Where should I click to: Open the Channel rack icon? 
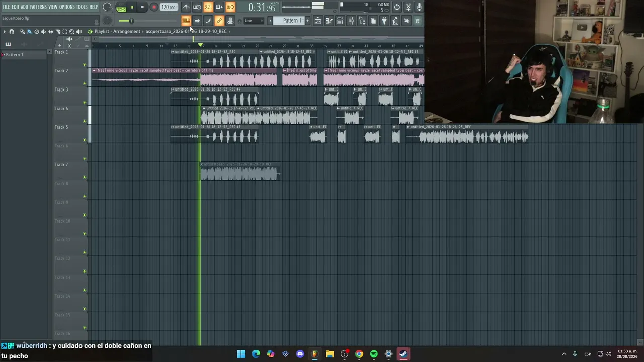click(x=340, y=21)
